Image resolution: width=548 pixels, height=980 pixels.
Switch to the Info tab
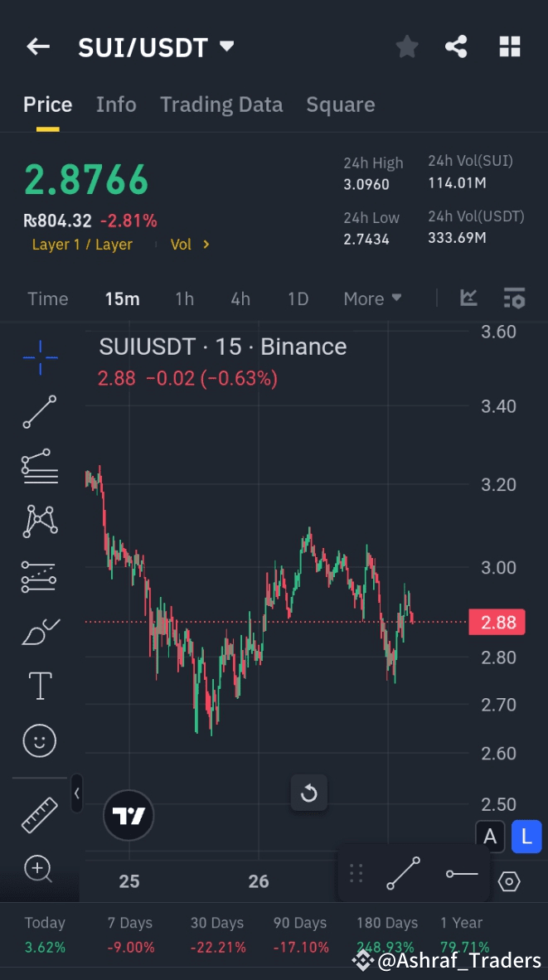115,104
